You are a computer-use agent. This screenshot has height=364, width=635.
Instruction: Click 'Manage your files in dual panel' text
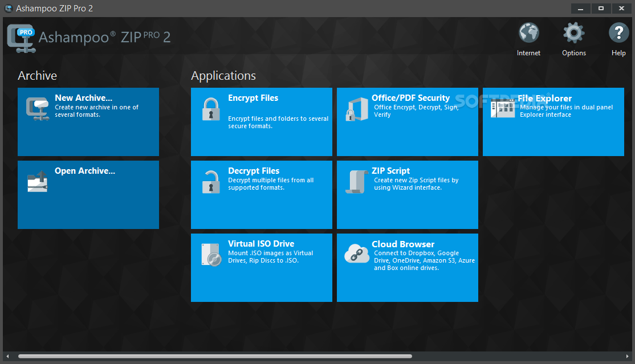(x=566, y=107)
